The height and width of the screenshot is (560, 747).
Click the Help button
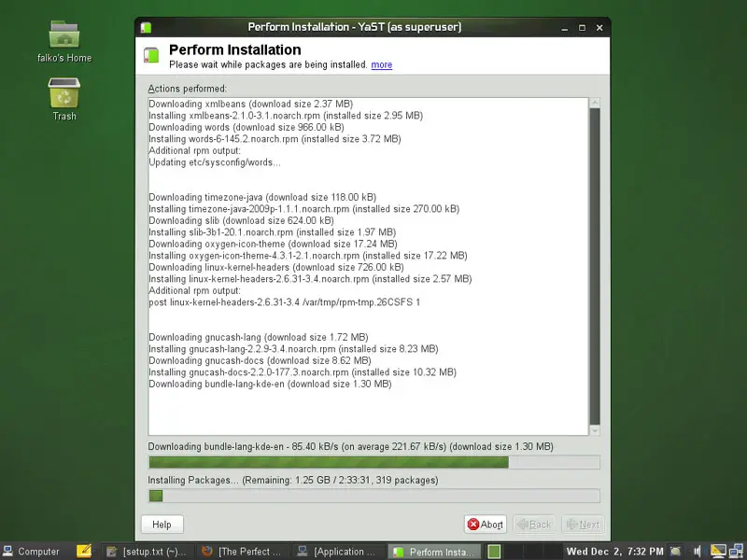pyautogui.click(x=162, y=525)
